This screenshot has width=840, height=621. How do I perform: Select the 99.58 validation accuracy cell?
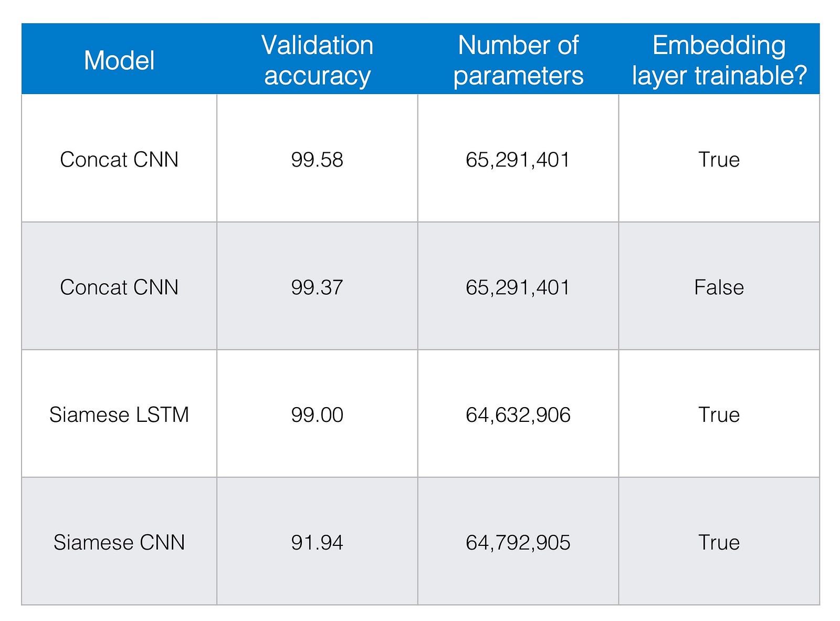tap(317, 159)
